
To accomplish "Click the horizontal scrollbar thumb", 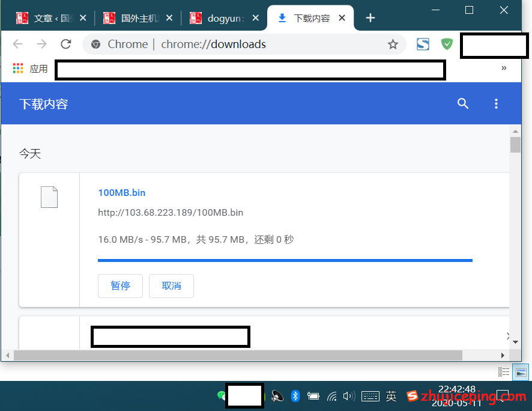I will 238,355.
